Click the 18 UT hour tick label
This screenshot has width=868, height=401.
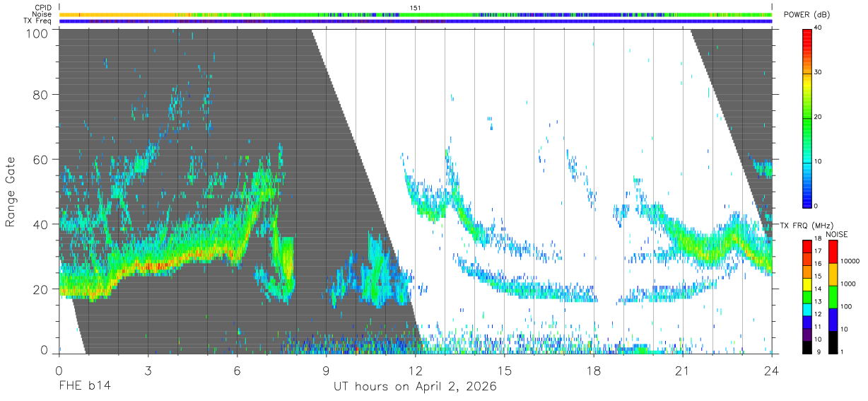(594, 371)
